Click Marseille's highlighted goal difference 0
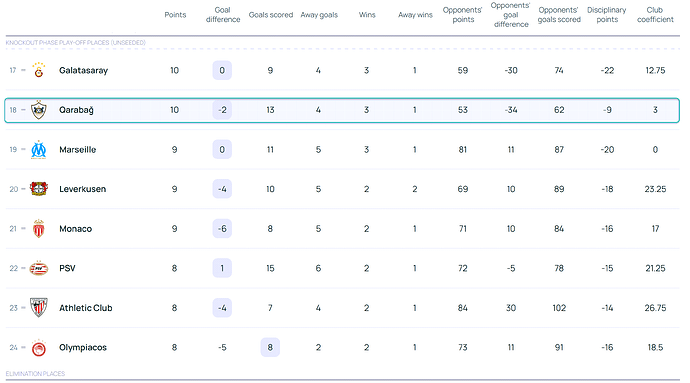Image resolution: width=690 pixels, height=383 pixels. [222, 150]
